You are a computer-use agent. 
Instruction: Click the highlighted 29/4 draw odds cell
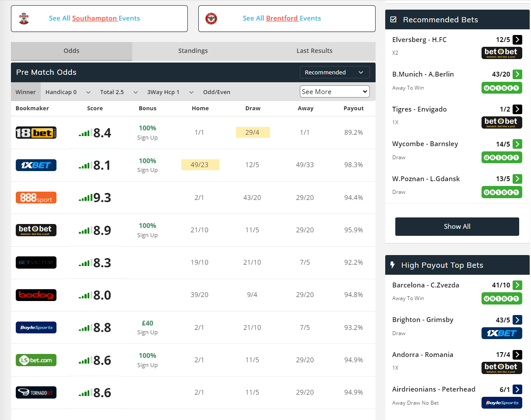253,133
